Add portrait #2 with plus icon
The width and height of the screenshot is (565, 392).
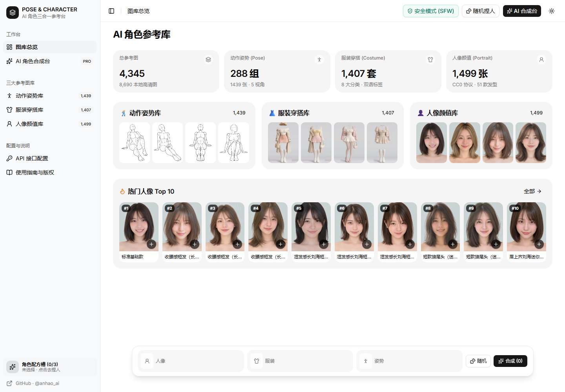coord(195,244)
